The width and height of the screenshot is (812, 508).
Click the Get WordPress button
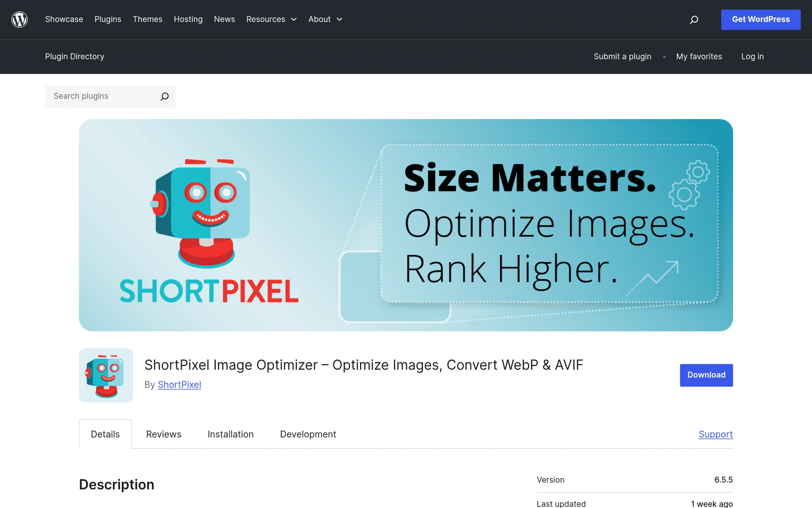tap(761, 20)
